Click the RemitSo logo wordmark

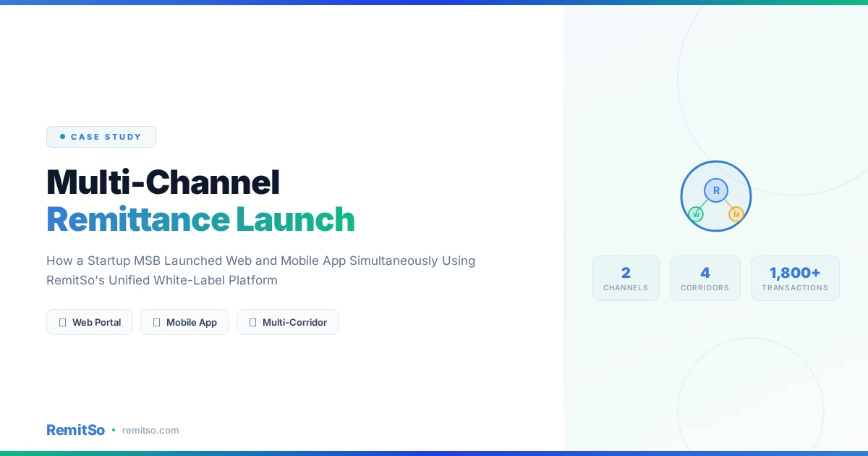[75, 430]
